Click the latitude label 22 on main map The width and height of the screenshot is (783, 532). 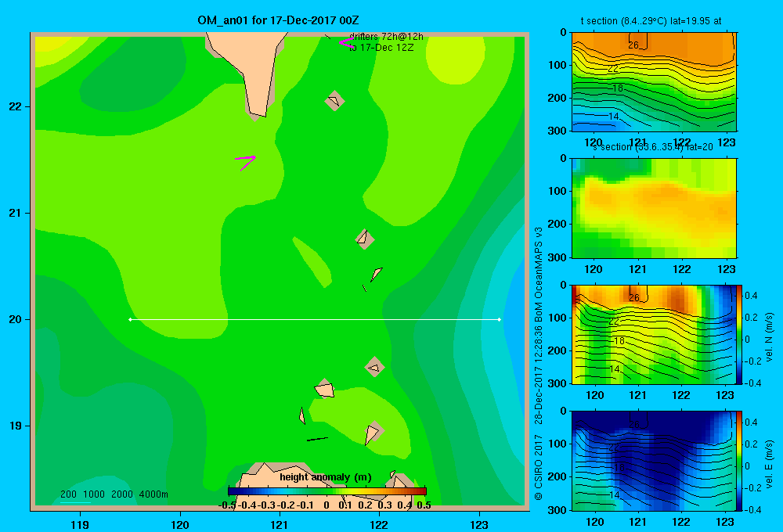[16, 107]
